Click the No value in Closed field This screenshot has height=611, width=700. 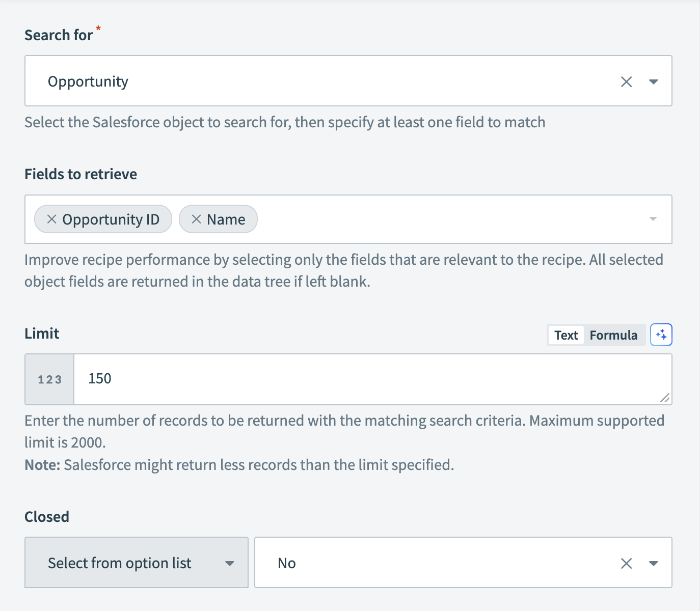[287, 563]
